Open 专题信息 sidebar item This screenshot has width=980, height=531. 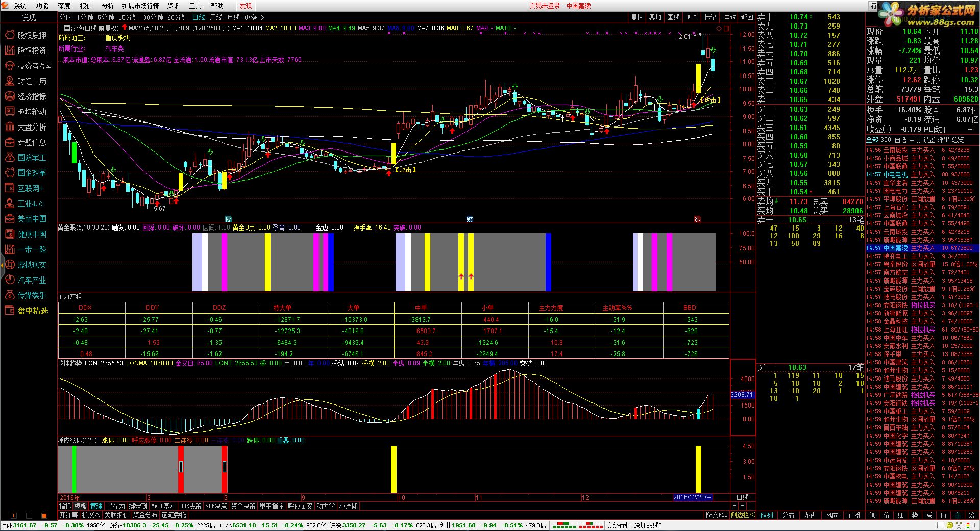(x=26, y=142)
